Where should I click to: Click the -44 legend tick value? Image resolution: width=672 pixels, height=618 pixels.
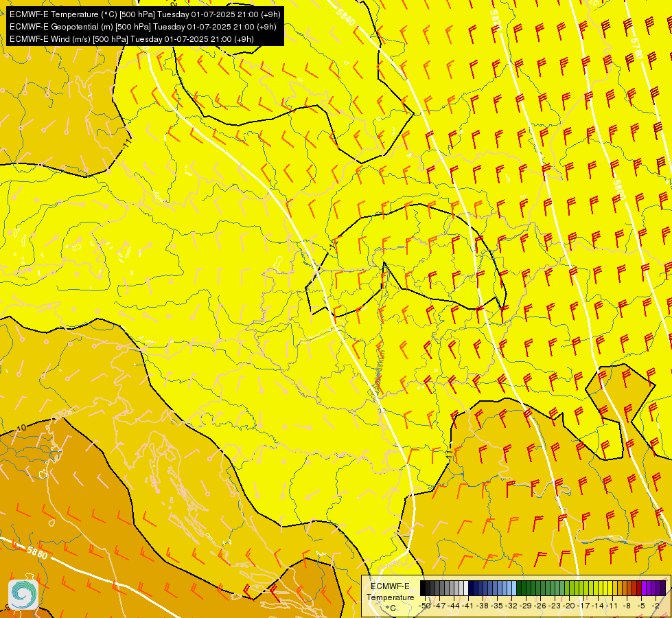coord(454,606)
